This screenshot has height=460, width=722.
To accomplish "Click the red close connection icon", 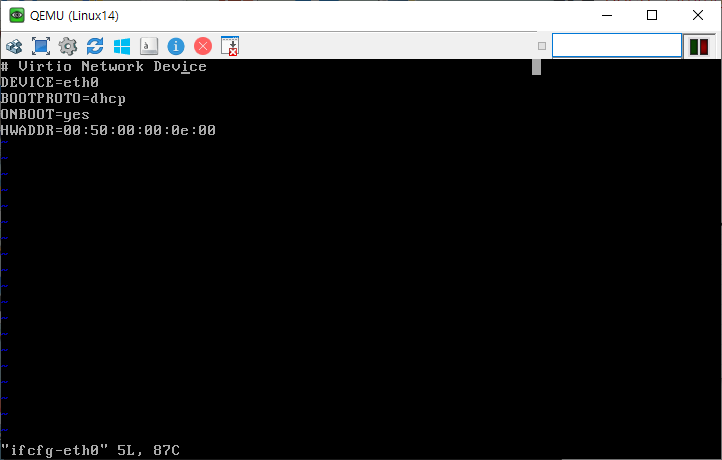I will click(203, 46).
